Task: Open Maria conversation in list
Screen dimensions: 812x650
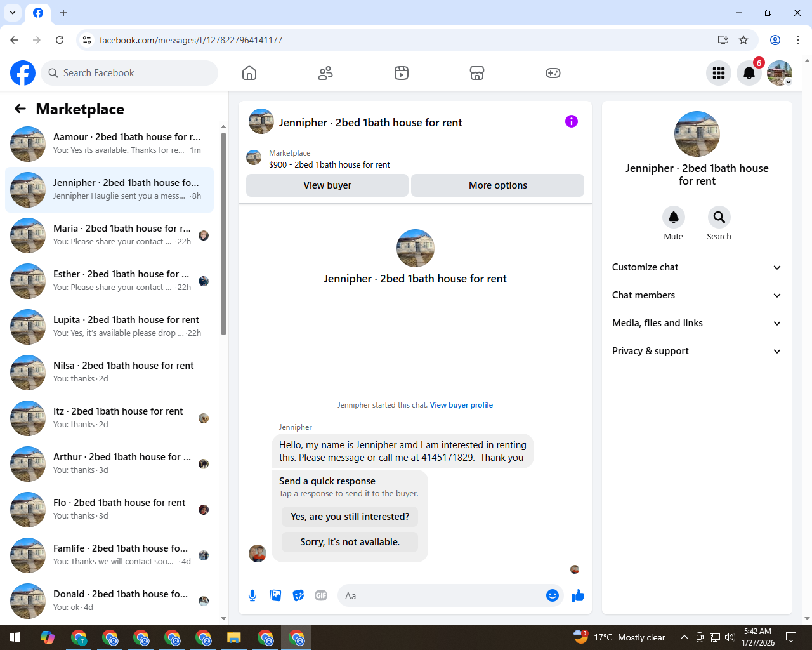Action: (x=109, y=235)
